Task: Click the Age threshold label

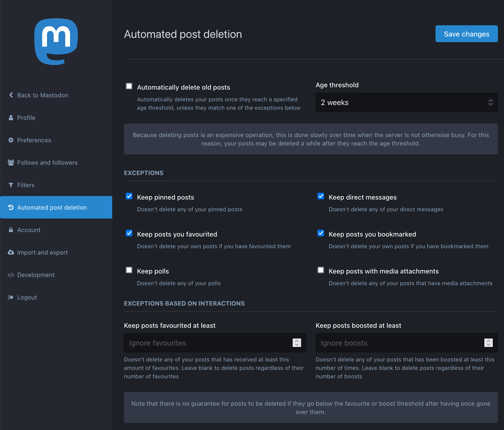Action: [337, 85]
